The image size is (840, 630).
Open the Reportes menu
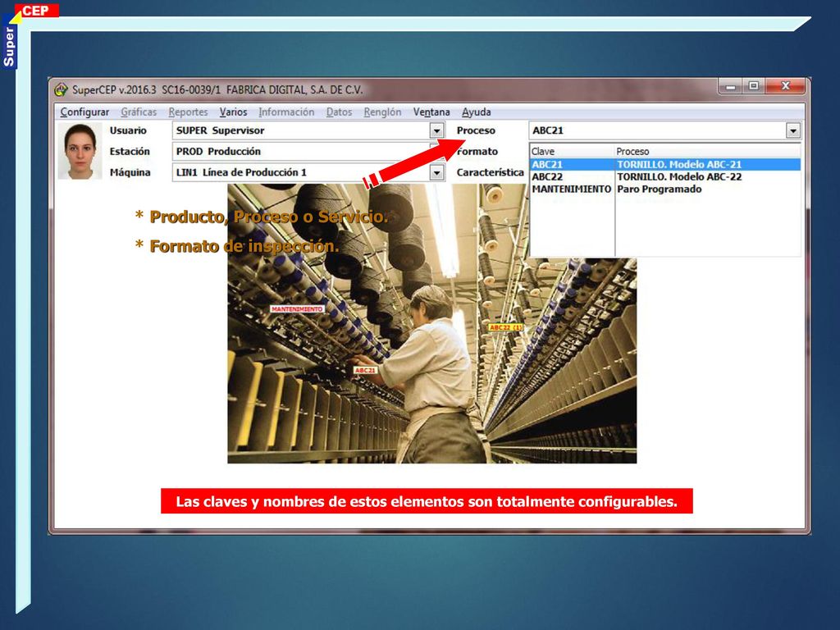coord(188,112)
